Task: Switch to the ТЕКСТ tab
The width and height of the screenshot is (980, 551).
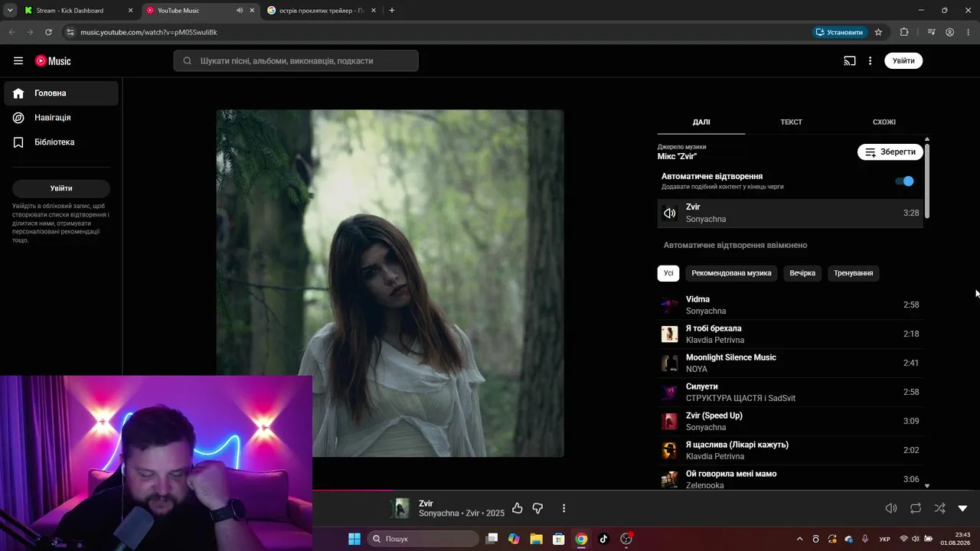Action: click(791, 122)
